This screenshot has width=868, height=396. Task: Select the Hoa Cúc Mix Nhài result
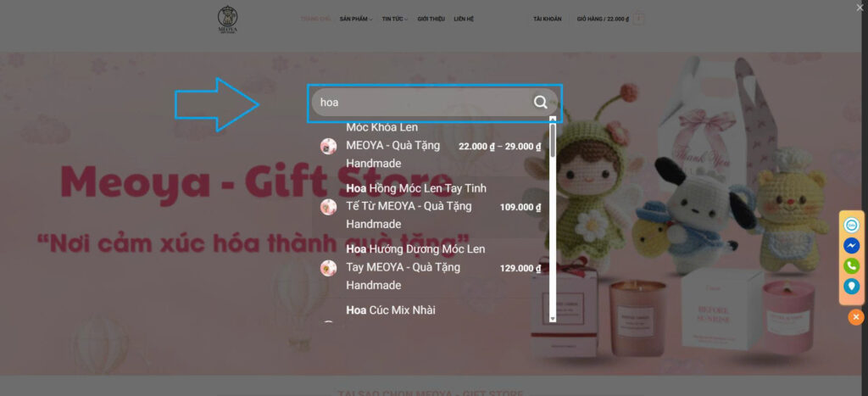pyautogui.click(x=431, y=312)
